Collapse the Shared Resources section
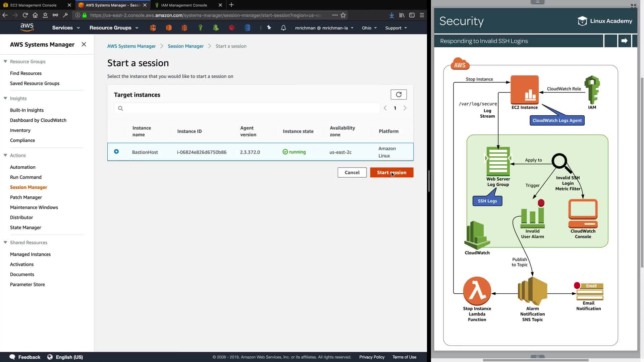The height and width of the screenshot is (362, 644). point(5,242)
